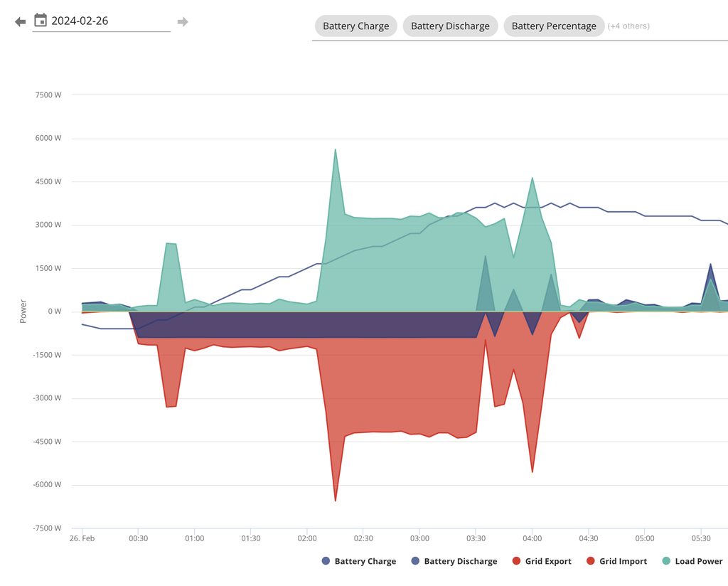Hide Grid Export series via legend label
Viewport: 728px width, 586px height.
point(547,561)
